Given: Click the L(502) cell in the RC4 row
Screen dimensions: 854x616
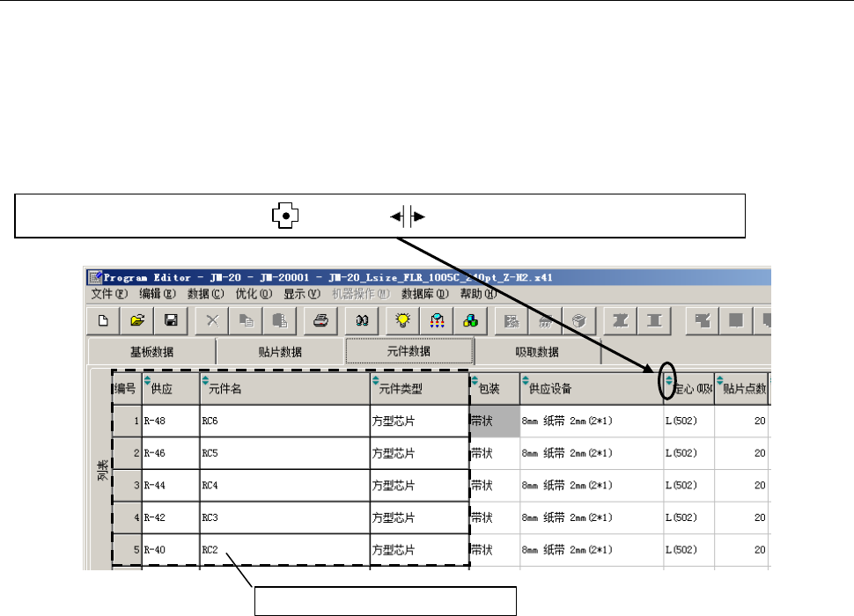Looking at the screenshot, I should (689, 485).
